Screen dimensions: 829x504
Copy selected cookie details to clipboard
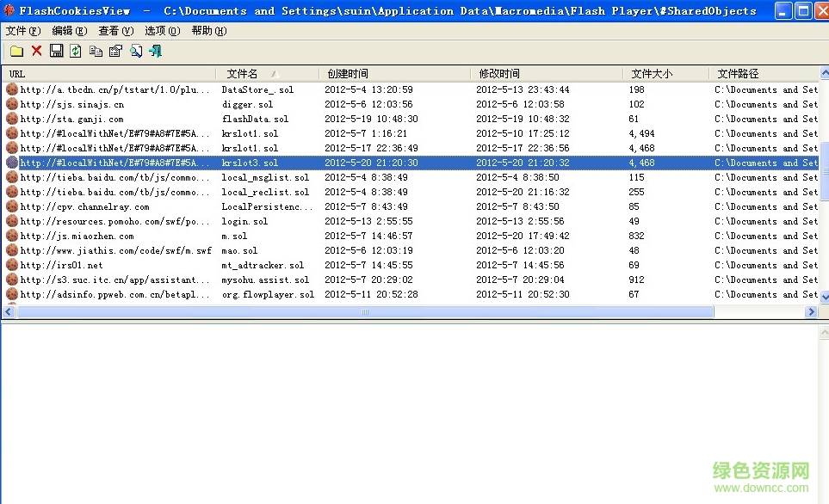(x=96, y=51)
